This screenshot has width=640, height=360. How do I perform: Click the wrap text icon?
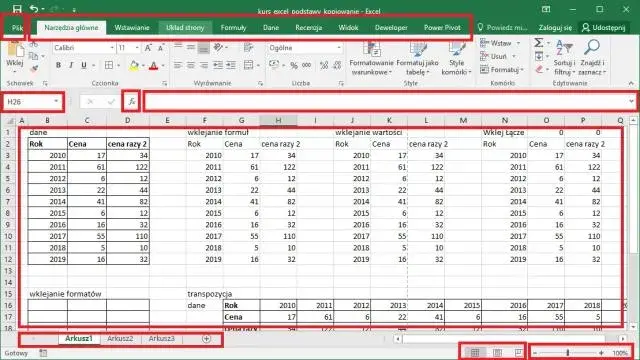tap(249, 48)
